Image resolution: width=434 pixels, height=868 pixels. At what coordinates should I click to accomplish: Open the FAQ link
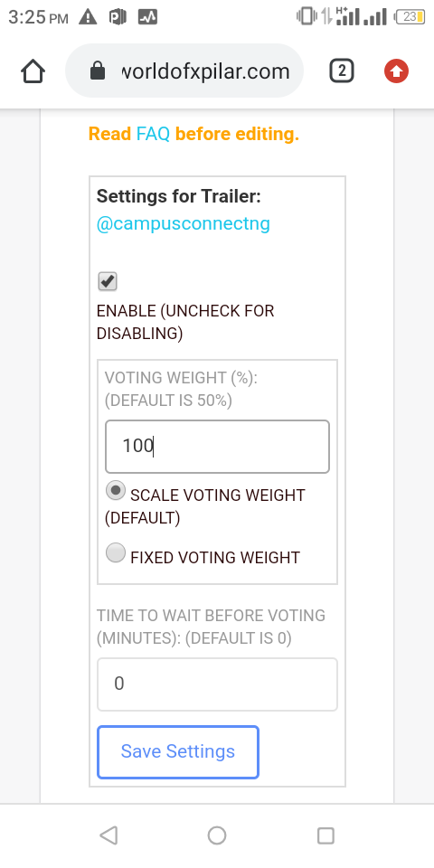coord(153,134)
